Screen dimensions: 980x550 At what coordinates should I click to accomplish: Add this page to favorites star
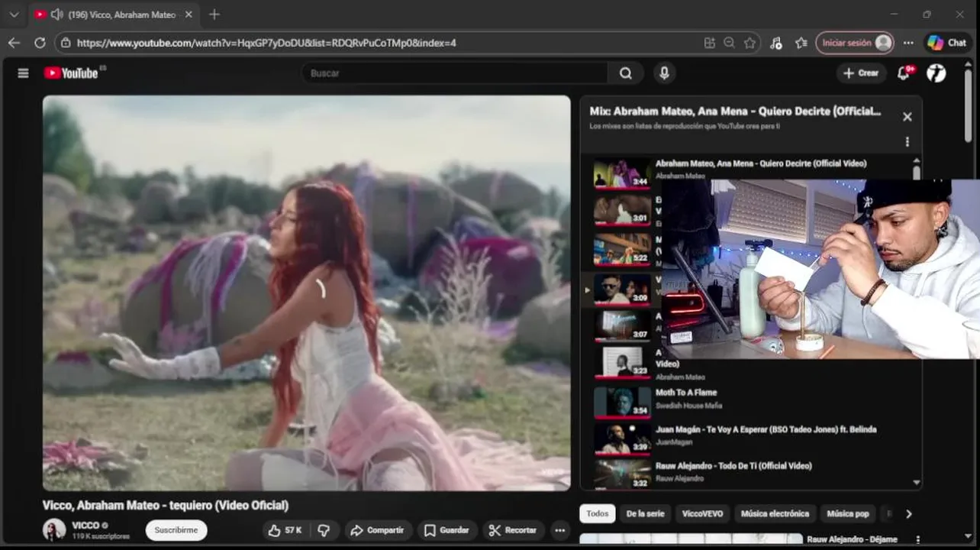pos(750,43)
